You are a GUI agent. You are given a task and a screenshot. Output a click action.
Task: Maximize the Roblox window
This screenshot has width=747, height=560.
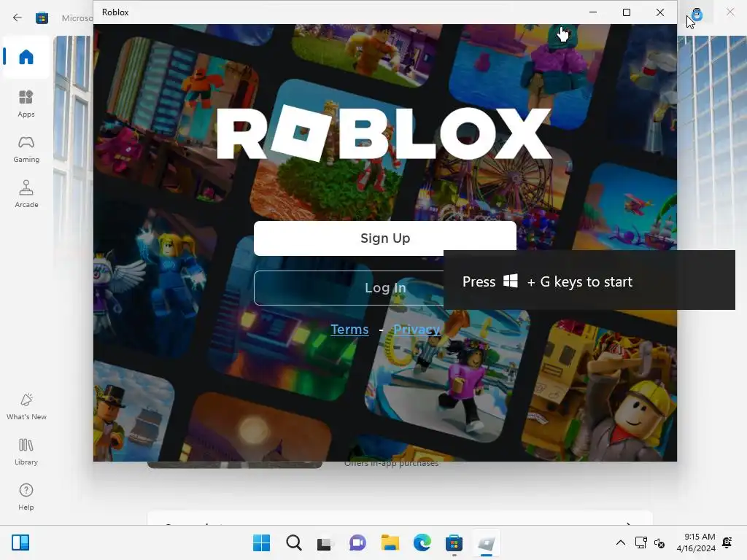point(627,12)
